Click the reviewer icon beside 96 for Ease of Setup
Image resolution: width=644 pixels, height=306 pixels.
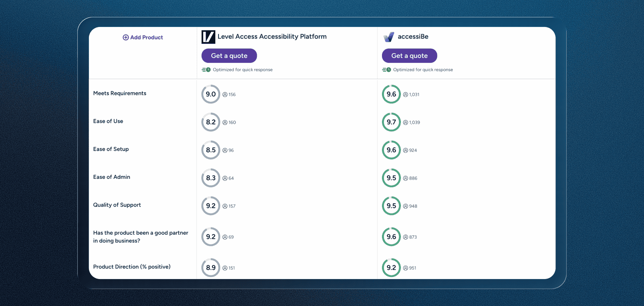tap(224, 150)
